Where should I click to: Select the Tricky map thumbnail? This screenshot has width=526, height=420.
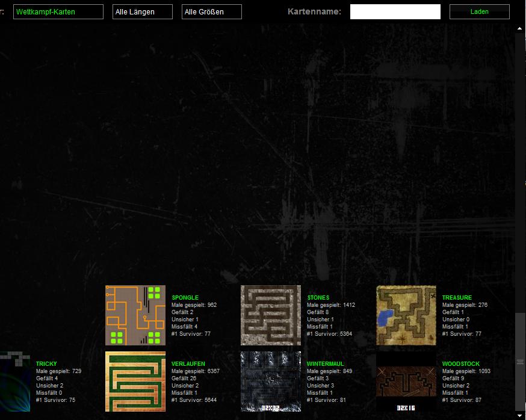point(15,381)
